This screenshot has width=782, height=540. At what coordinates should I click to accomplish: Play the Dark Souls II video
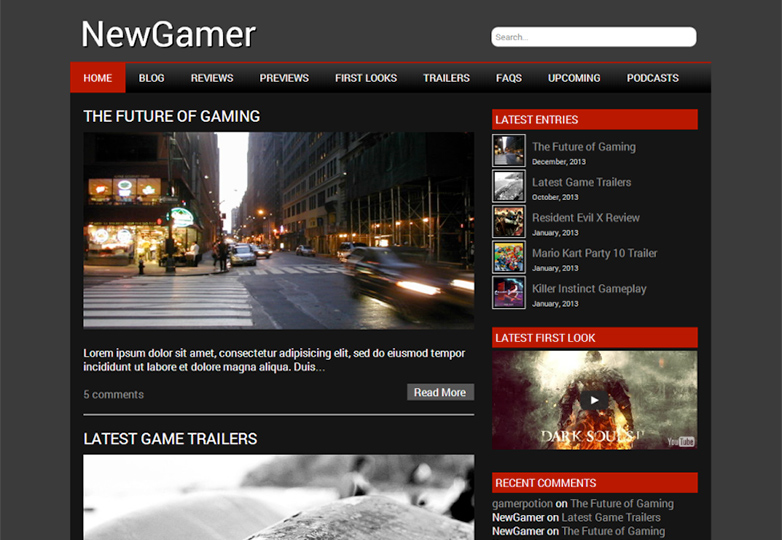click(594, 400)
